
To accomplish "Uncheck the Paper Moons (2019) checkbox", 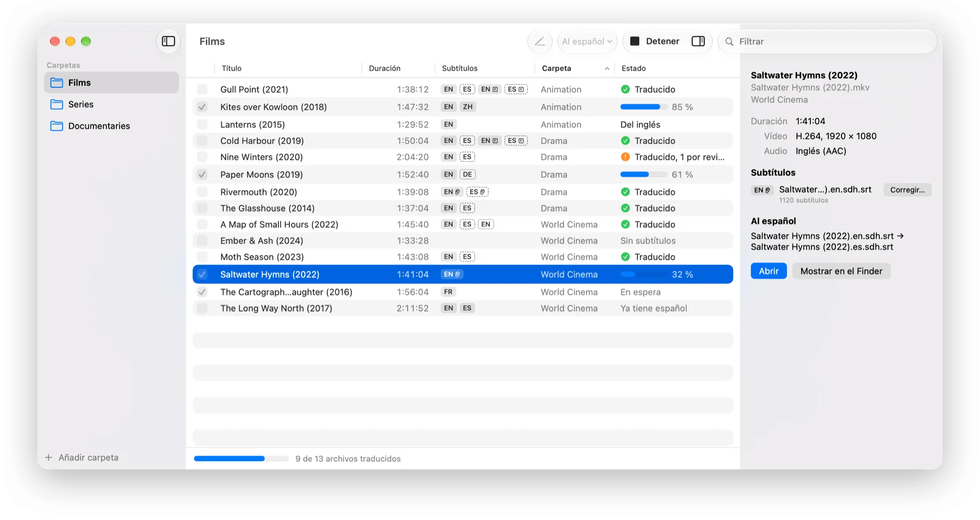I will coord(202,174).
